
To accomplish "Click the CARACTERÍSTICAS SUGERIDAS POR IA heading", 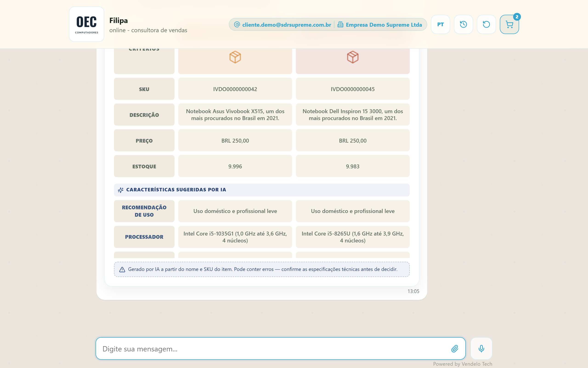I will pos(176,190).
